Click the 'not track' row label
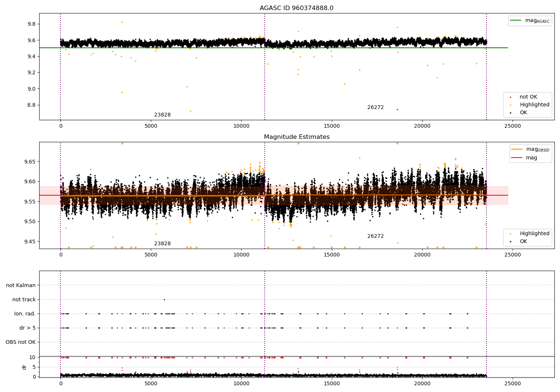The width and height of the screenshot is (560, 392). coord(24,300)
